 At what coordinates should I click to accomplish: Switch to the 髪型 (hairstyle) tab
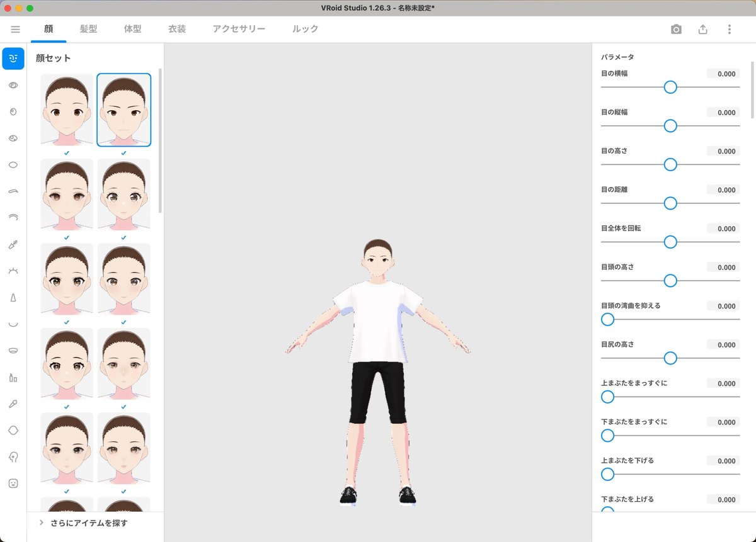pos(88,29)
